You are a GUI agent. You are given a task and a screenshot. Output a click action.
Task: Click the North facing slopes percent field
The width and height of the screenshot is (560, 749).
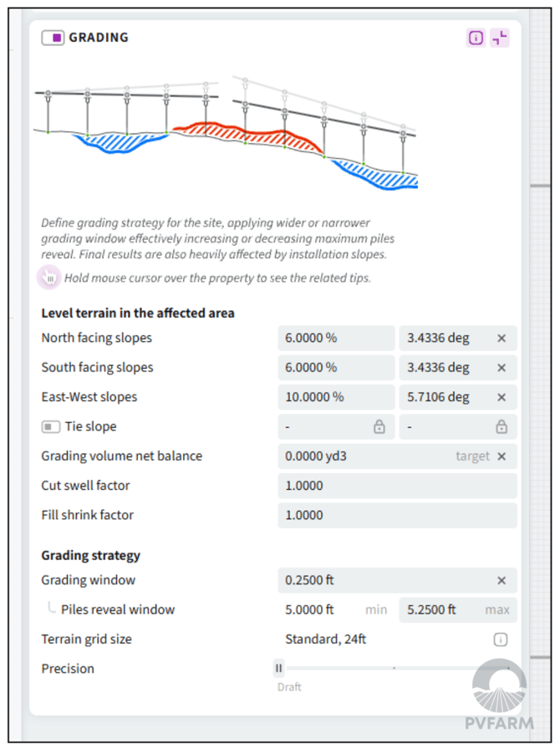click(x=334, y=339)
